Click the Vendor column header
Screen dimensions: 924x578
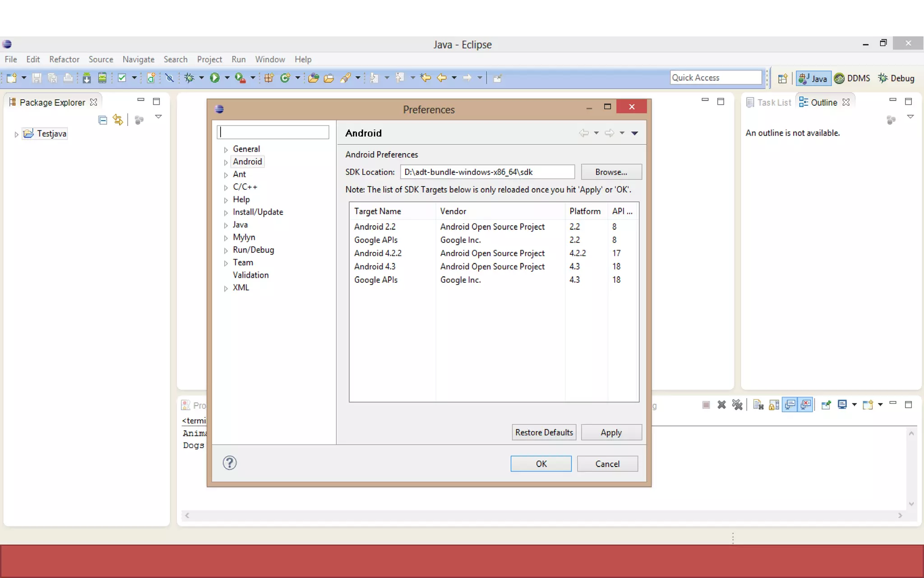(500, 211)
